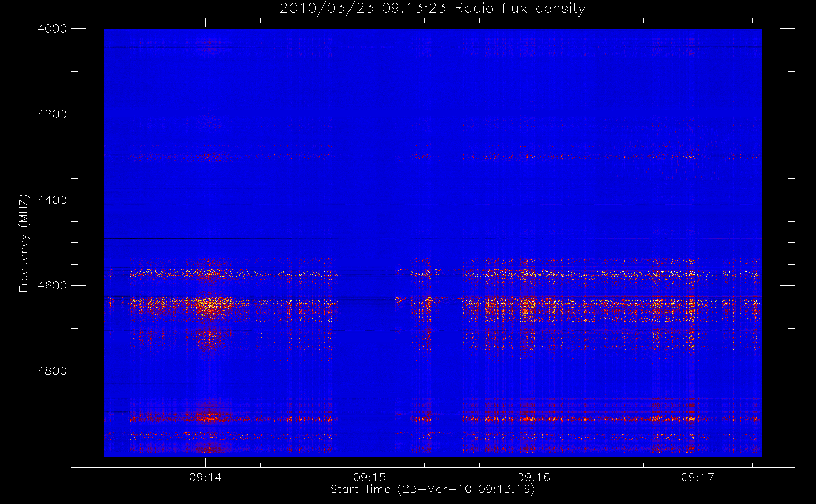816x504 pixels.
Task: Click the 'Start Time (23-Mar-10 09:13:16)' axis title
Action: pyautogui.click(x=432, y=489)
